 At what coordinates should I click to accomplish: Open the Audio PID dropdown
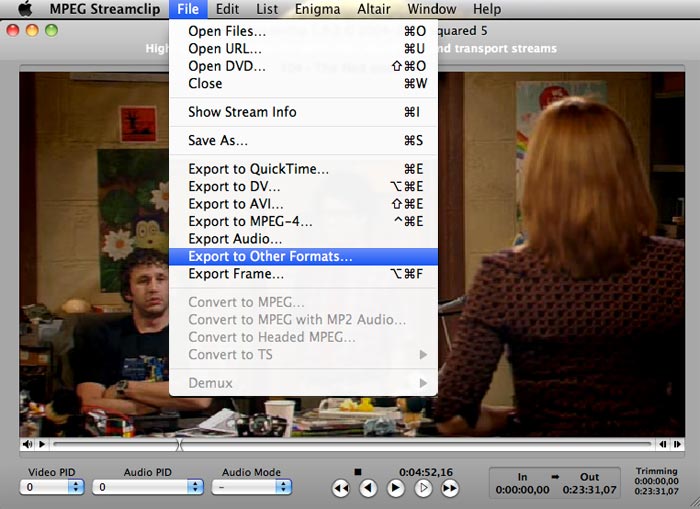[x=148, y=487]
